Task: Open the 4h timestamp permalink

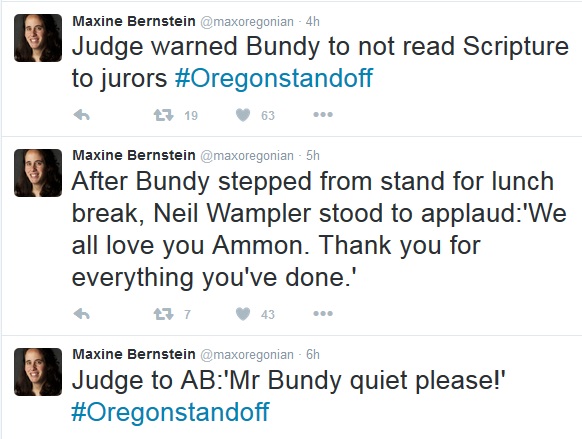Action: coord(313,22)
